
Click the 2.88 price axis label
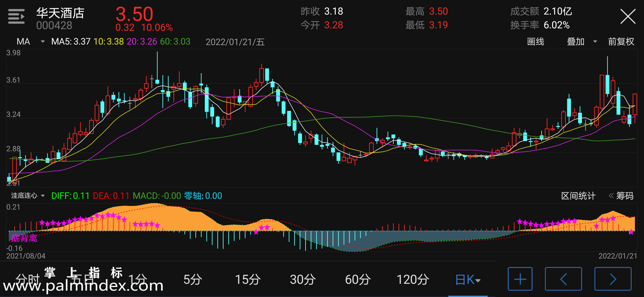click(13, 149)
